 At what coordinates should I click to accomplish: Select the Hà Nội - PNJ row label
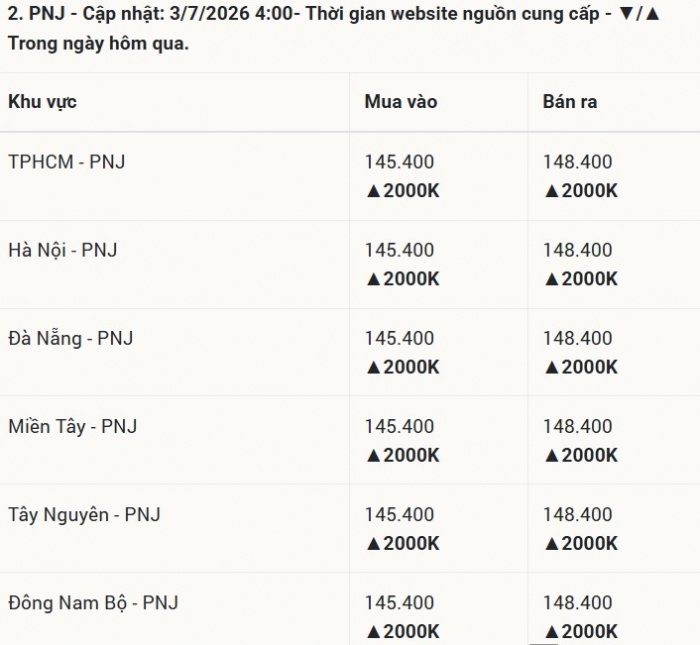coord(62,250)
